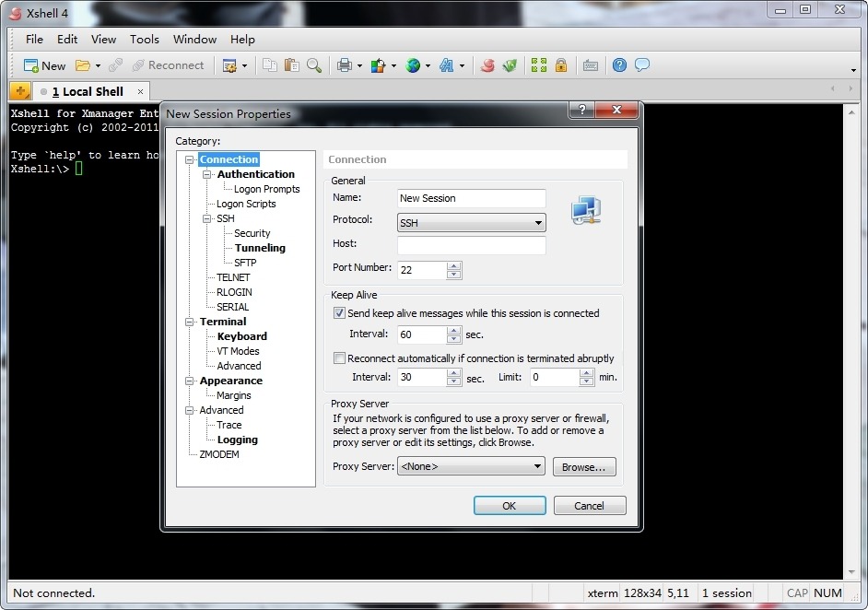Enable Reconnect automatically checkbox

click(339, 358)
